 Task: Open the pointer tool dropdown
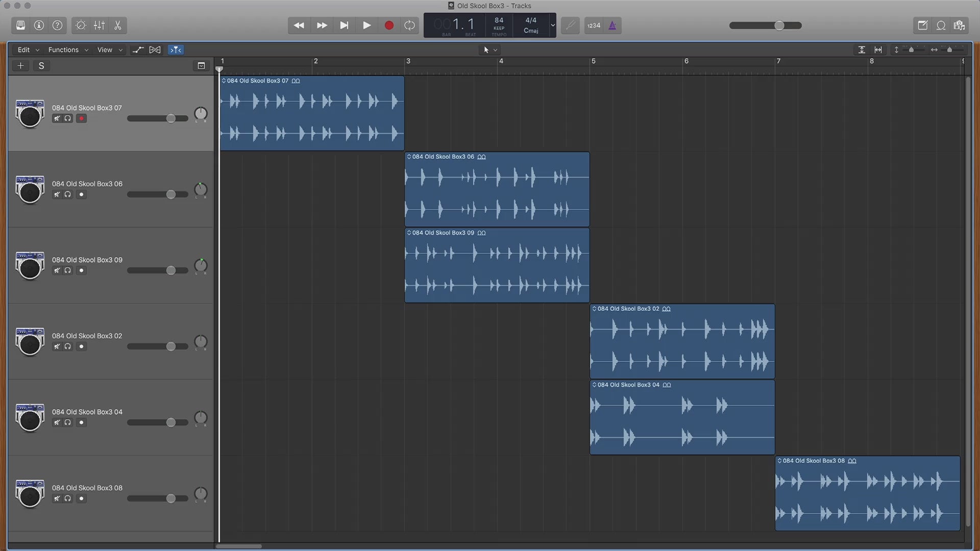[490, 50]
